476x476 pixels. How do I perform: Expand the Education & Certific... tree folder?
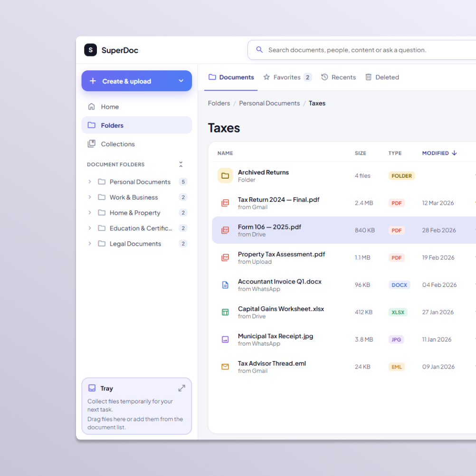(90, 228)
